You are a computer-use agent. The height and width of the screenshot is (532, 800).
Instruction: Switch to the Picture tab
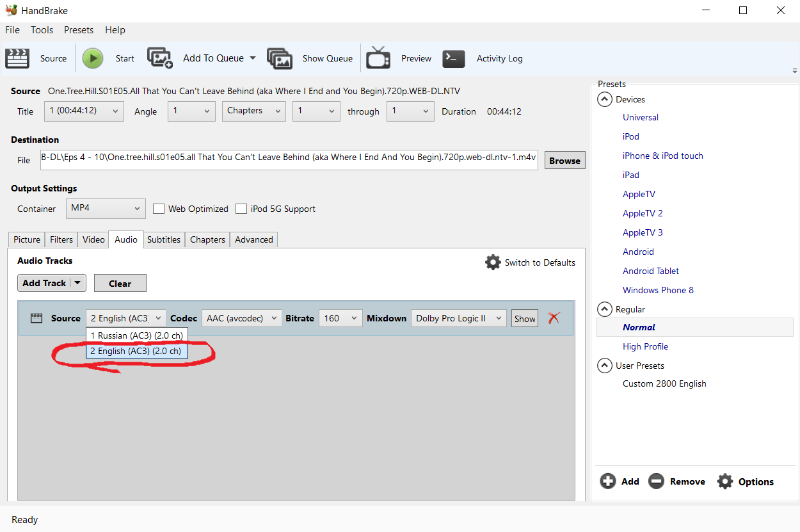[x=27, y=239]
